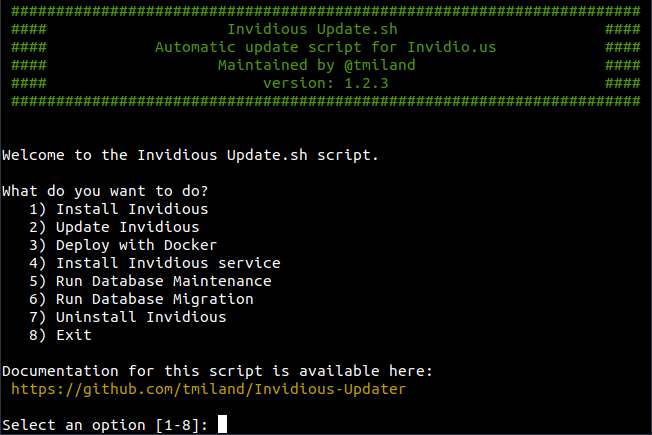This screenshot has height=435, width=652.
Task: Select the '1) Install Invidious' menu line
Action: (119, 209)
